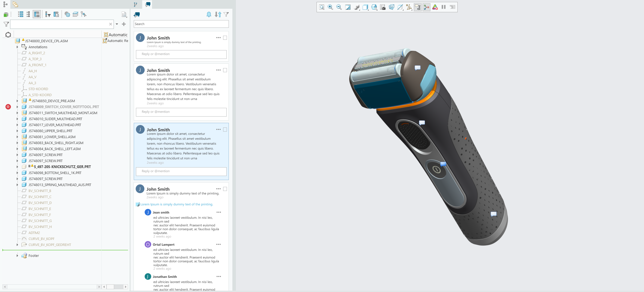Click the add new comment icon
The width and height of the screenshot is (644, 292).
[x=137, y=15]
